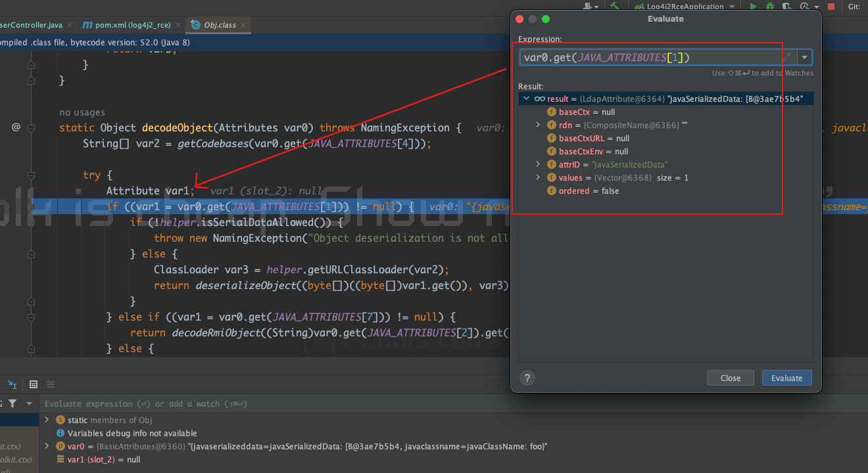Open the frames filter dropdown arrow
The height and width of the screenshot is (473, 868).
click(x=29, y=403)
